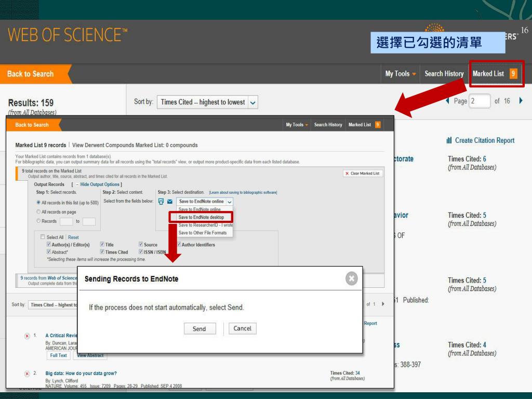Image resolution: width=532 pixels, height=399 pixels.
Task: Open Times Cited: 4 count link
Action: [485, 345]
